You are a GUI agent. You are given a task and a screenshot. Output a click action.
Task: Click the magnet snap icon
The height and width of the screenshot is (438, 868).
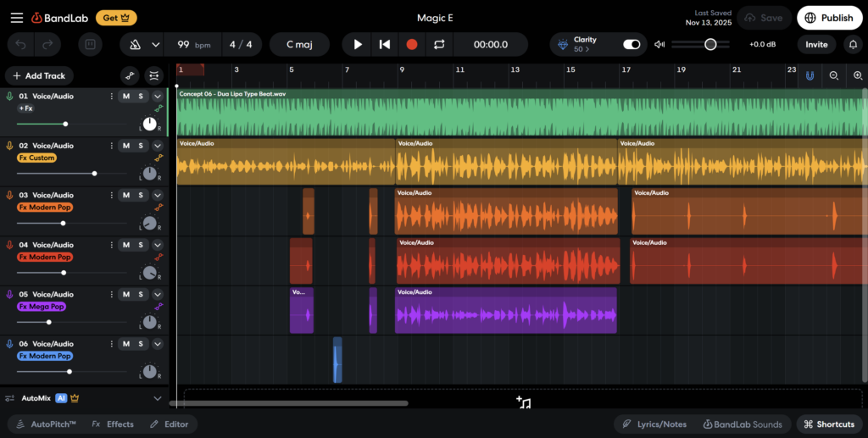tap(810, 75)
